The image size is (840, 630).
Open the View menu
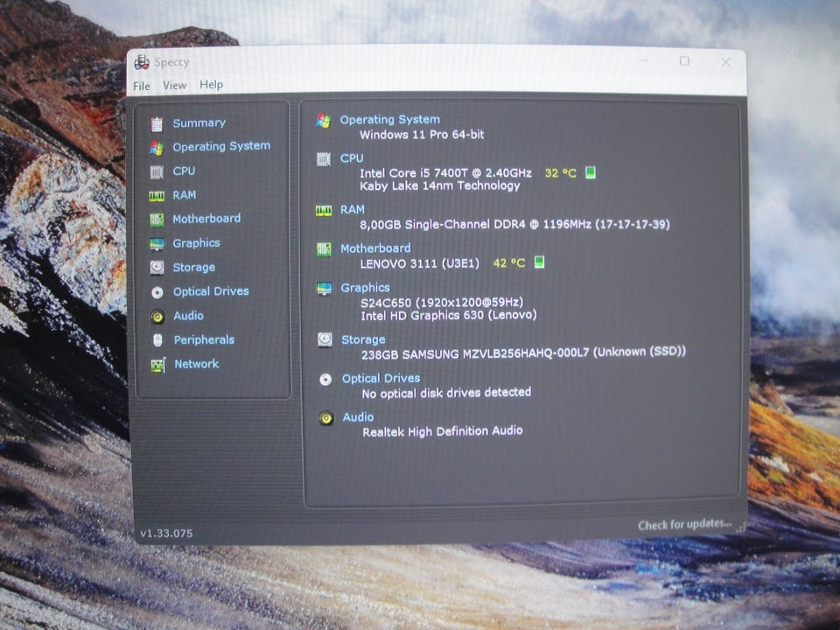175,85
